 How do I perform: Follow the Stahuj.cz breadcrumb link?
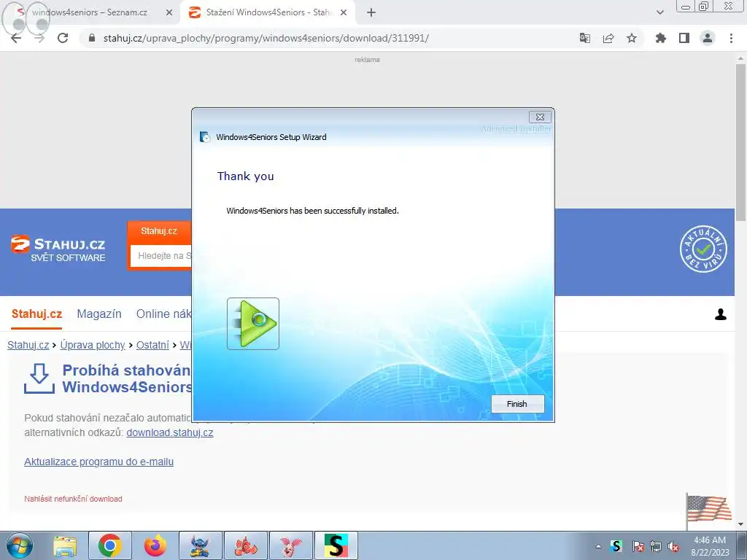(28, 345)
